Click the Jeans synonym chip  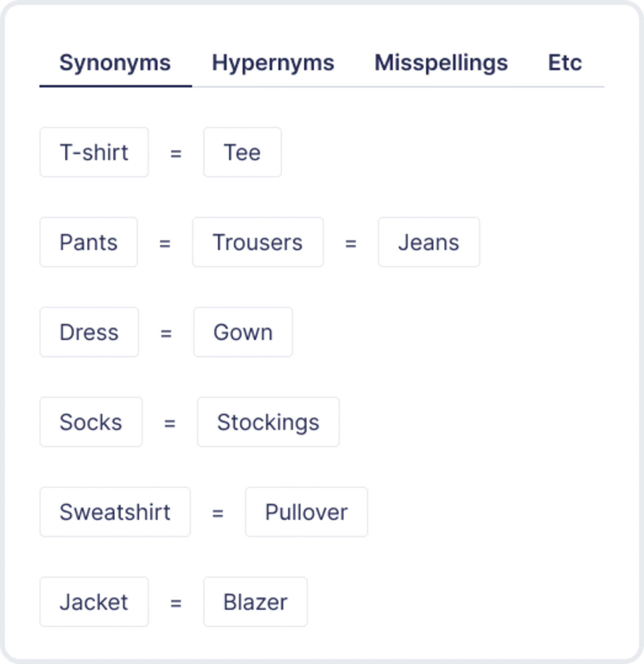tap(429, 242)
